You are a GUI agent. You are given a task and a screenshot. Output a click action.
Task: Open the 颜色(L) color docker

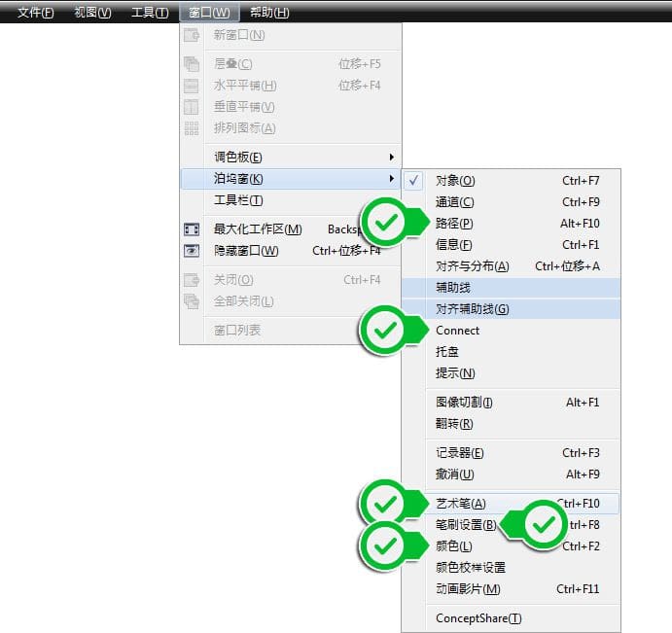[x=454, y=546]
